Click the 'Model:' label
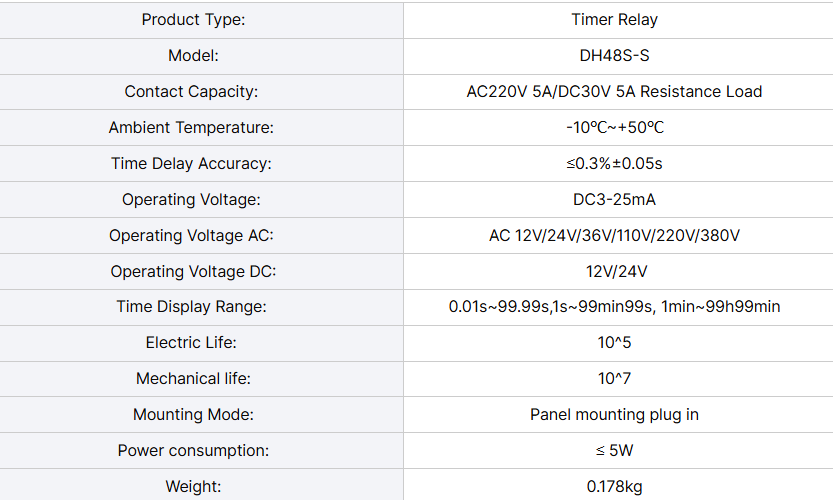This screenshot has height=500, width=833. click(x=193, y=56)
